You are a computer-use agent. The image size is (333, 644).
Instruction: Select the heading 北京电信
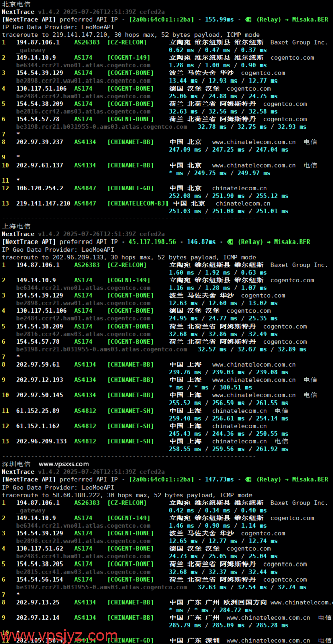(16, 4)
